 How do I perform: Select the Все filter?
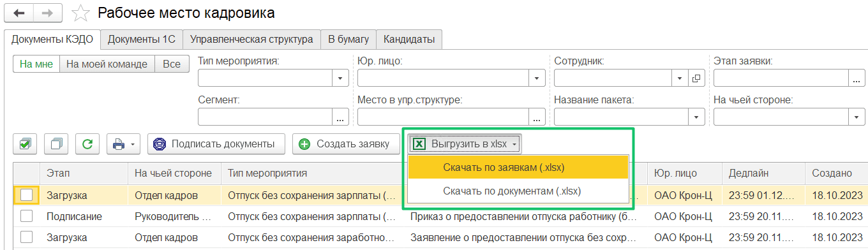[x=172, y=64]
